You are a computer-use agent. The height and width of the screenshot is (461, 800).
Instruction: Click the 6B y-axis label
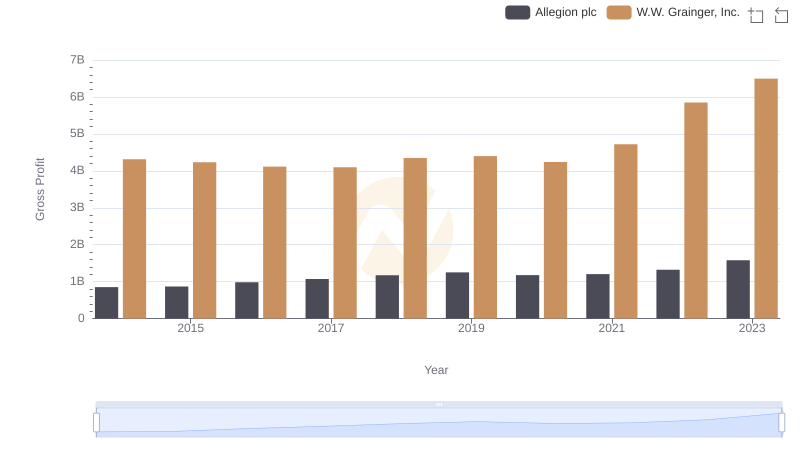pos(77,97)
